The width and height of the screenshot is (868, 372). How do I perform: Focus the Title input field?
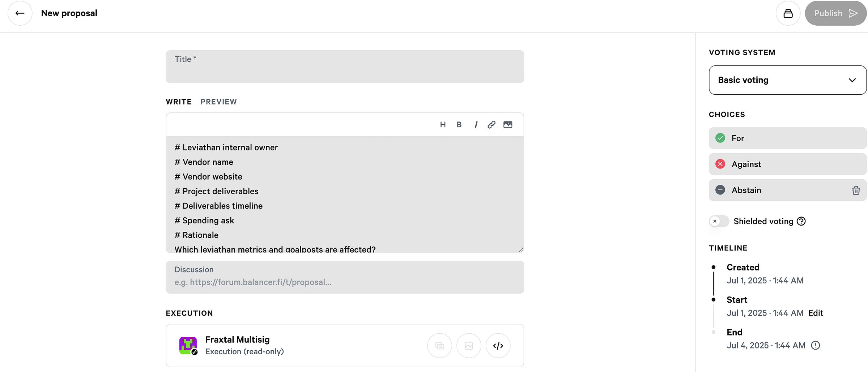tap(345, 67)
